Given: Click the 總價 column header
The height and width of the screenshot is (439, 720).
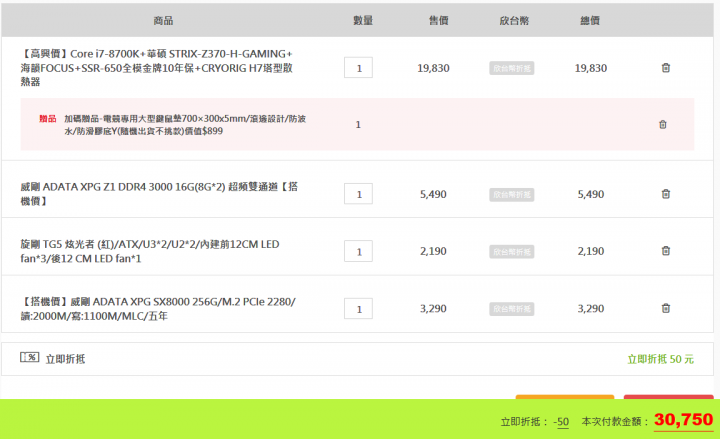Looking at the screenshot, I should point(590,20).
